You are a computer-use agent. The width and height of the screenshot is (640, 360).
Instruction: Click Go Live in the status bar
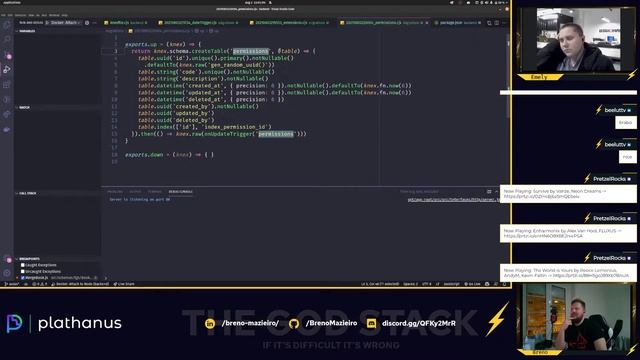click(x=473, y=284)
